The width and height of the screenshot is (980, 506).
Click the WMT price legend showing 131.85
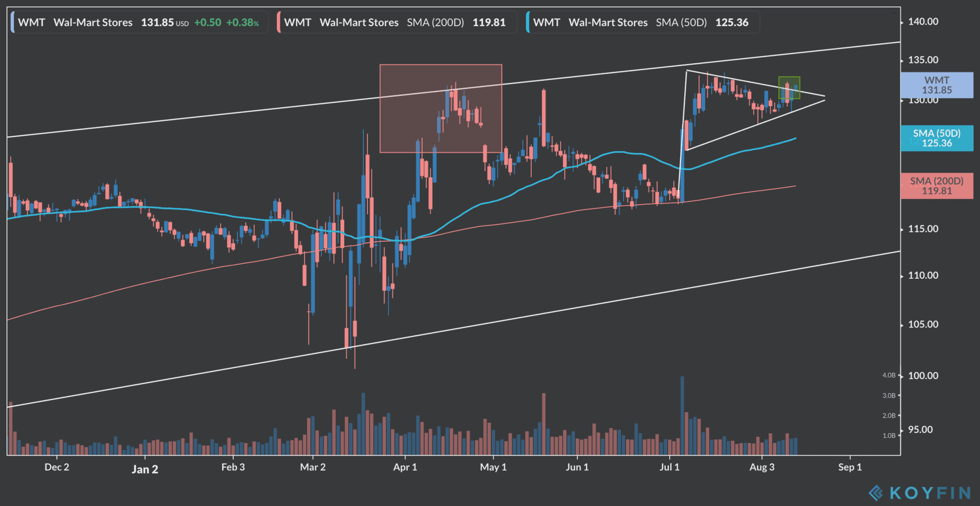(x=139, y=22)
